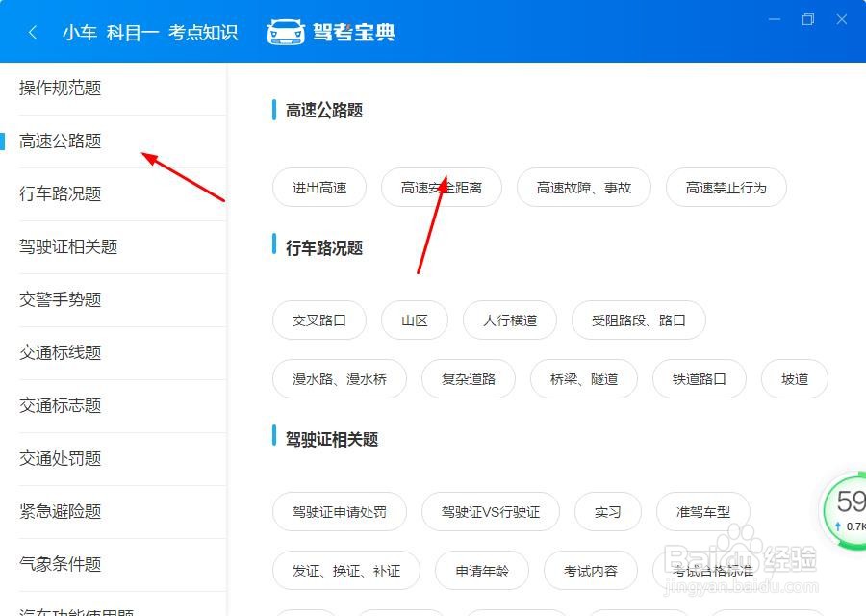This screenshot has height=616, width=866.
Task: Select the 考试合格标准 chip
Action: 713,570
